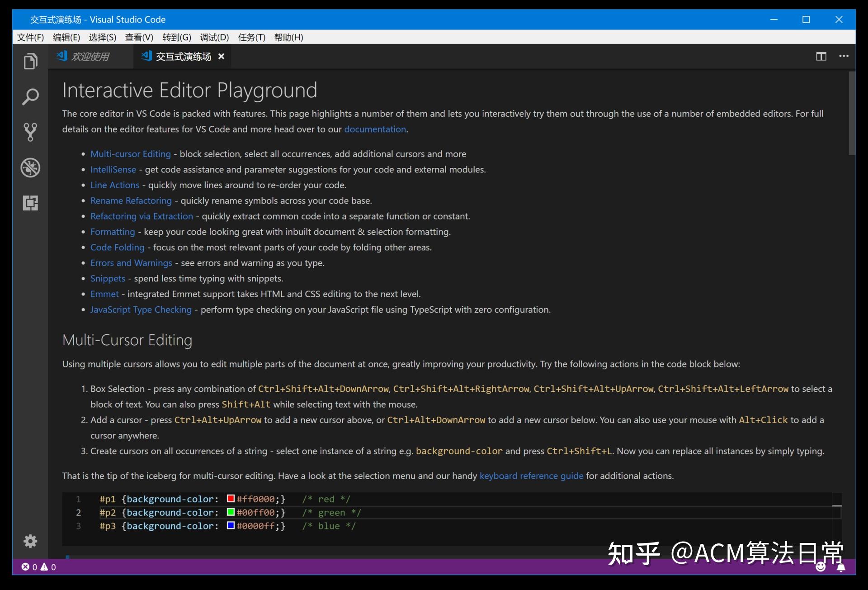The image size is (868, 590).
Task: Open the Extensions view icon
Action: tap(30, 203)
